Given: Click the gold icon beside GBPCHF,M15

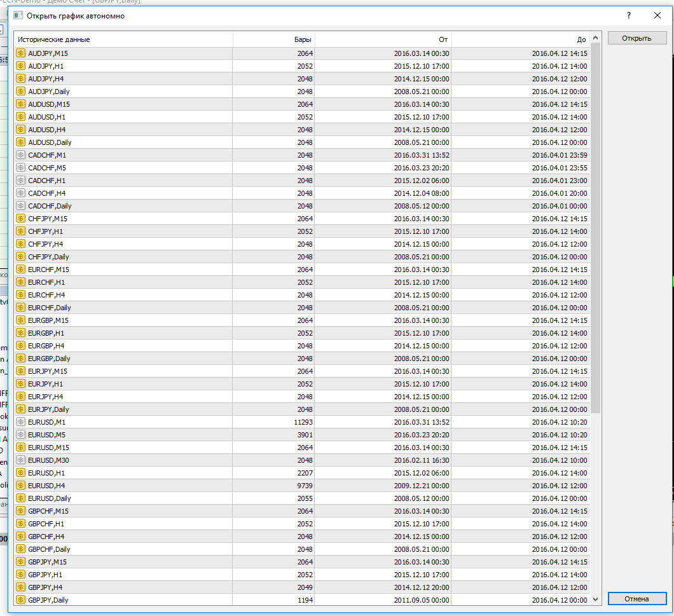Looking at the screenshot, I should (x=20, y=511).
